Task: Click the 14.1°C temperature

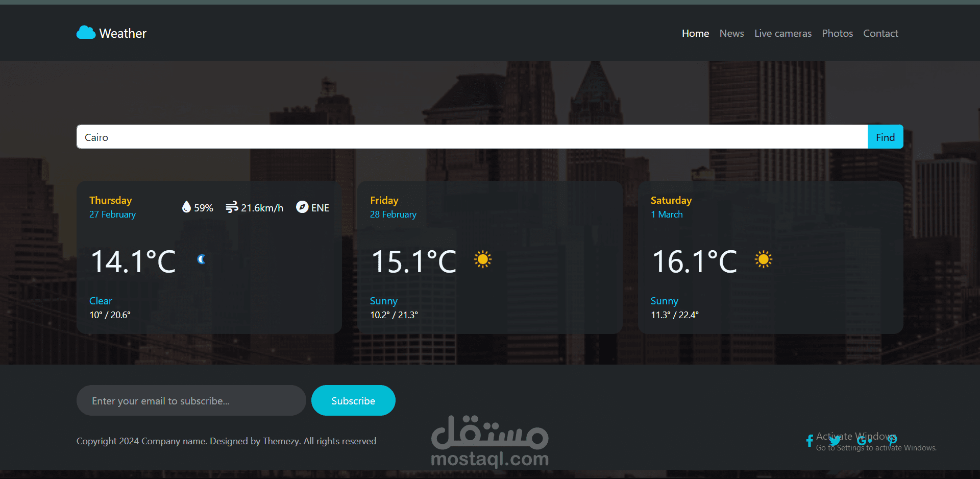Action: pos(134,261)
